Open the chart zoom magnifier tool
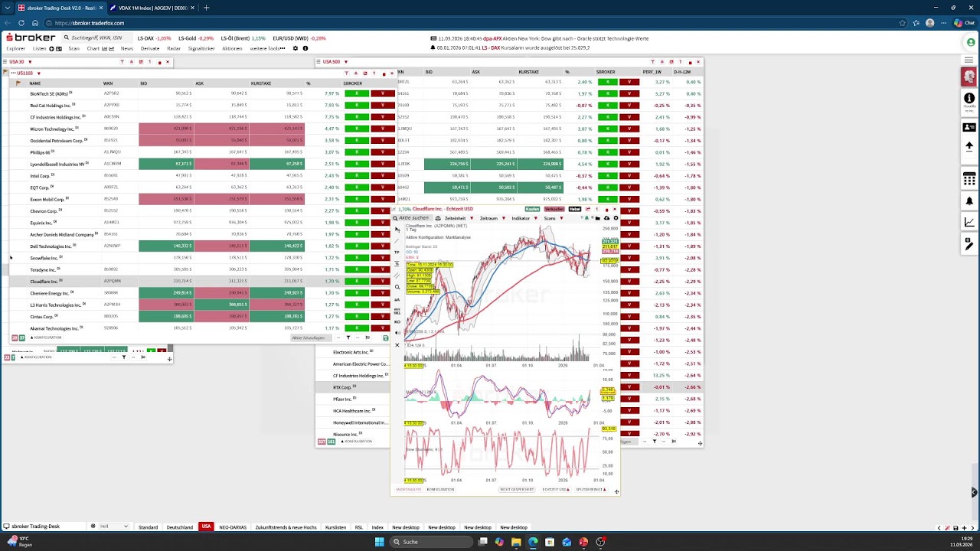980x551 pixels. coord(397,287)
